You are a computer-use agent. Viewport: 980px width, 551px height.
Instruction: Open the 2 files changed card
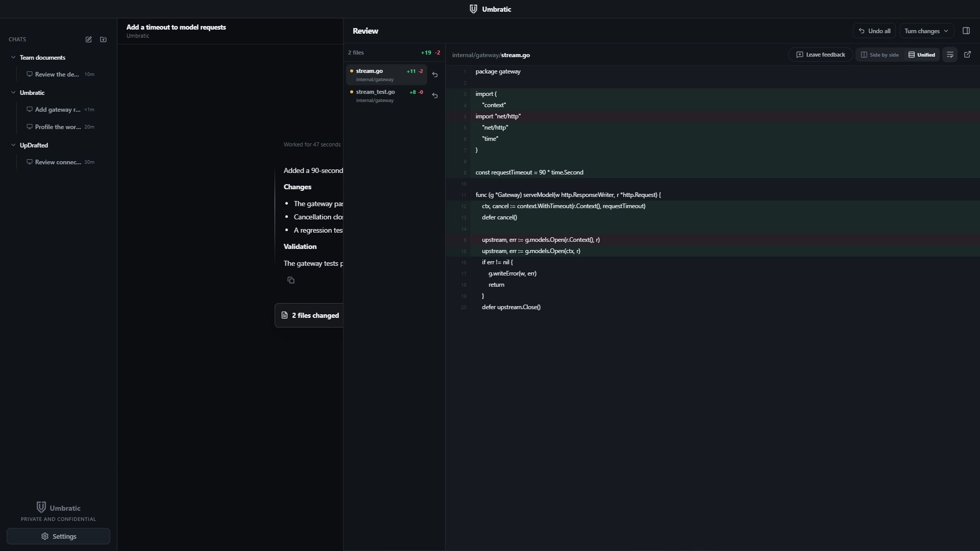(x=309, y=315)
